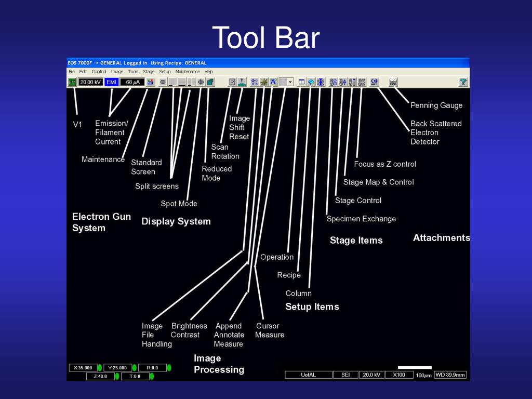Open the Penning Gauge PVG icon
This screenshot has width=532, height=399.
point(393,82)
